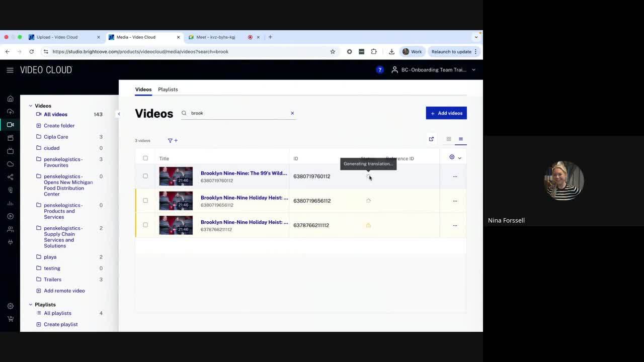
Task: Switch to grid view layout
Action: (449, 139)
